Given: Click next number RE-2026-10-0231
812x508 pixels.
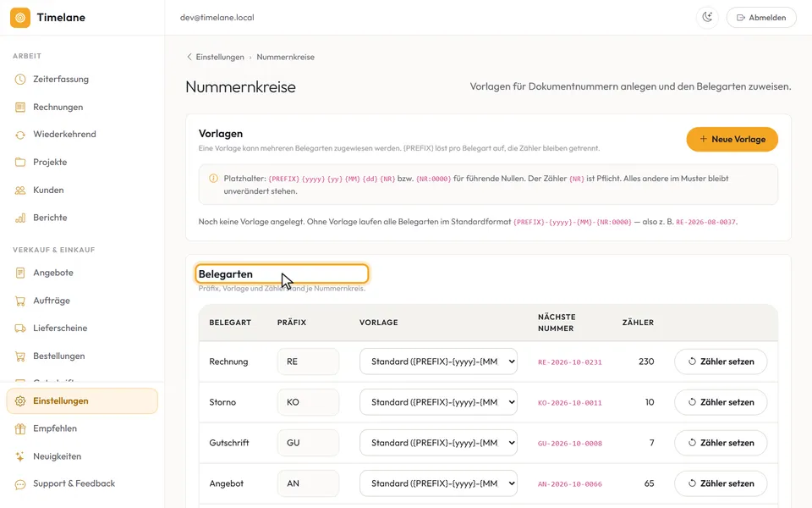Looking at the screenshot, I should click(569, 362).
